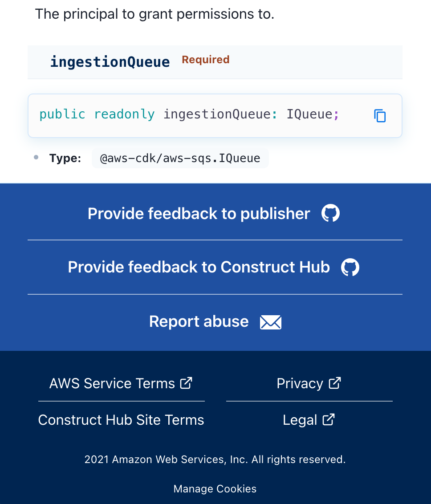Open the Privacy page

[x=301, y=383]
